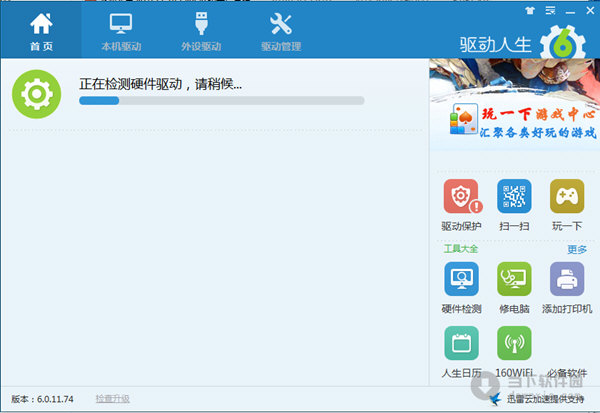Viewport: 600px width, 413px height.
Task: Open the 首页 home tab
Action: [41, 30]
